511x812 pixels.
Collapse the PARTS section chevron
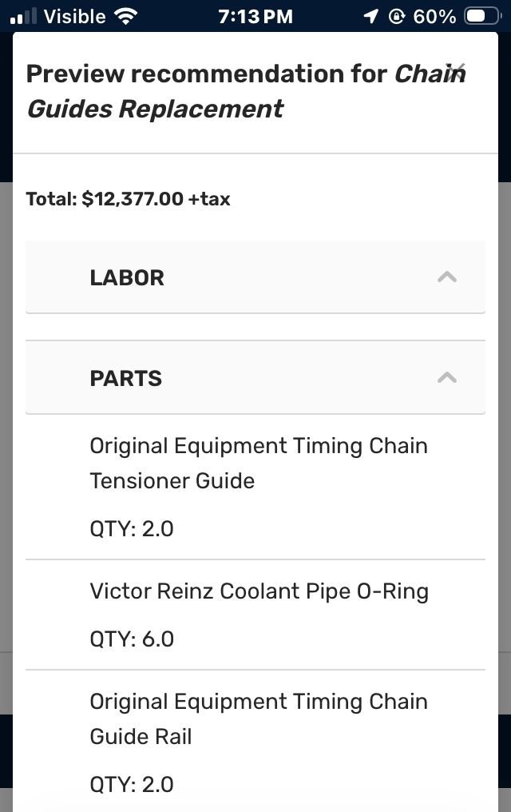pyautogui.click(x=447, y=378)
